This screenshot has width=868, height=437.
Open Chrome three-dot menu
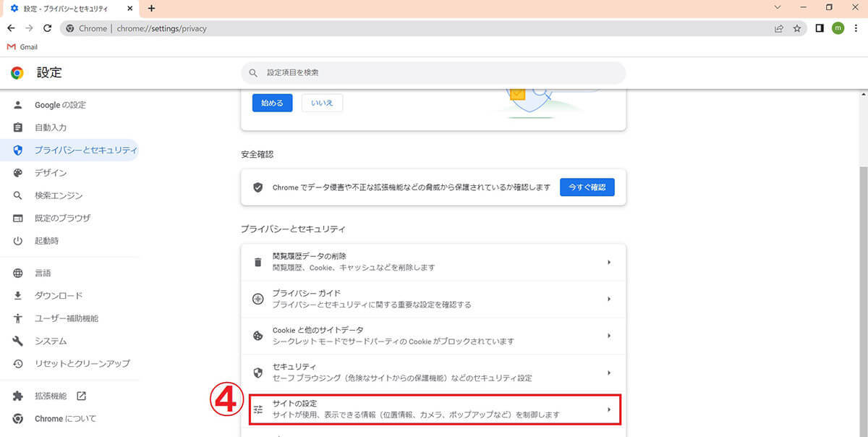(x=856, y=28)
